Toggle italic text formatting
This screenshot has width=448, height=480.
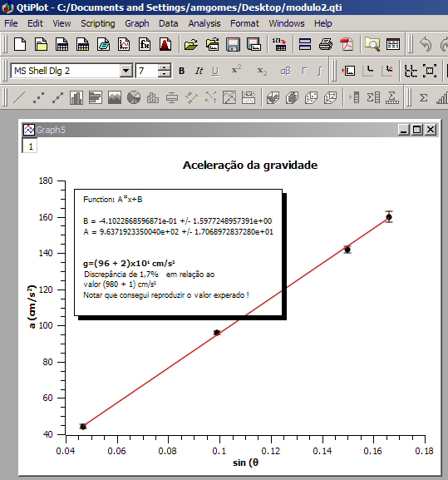(x=199, y=71)
